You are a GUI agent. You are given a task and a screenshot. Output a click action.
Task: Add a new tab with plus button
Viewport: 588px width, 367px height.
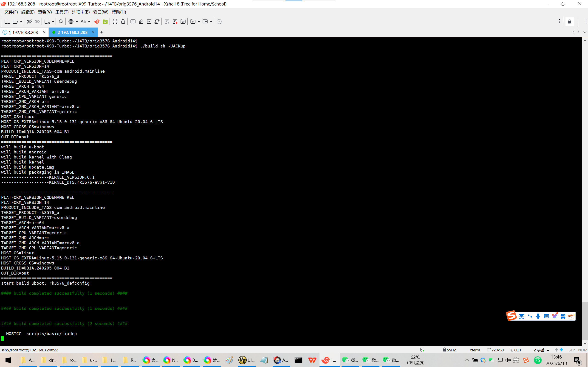tap(102, 32)
